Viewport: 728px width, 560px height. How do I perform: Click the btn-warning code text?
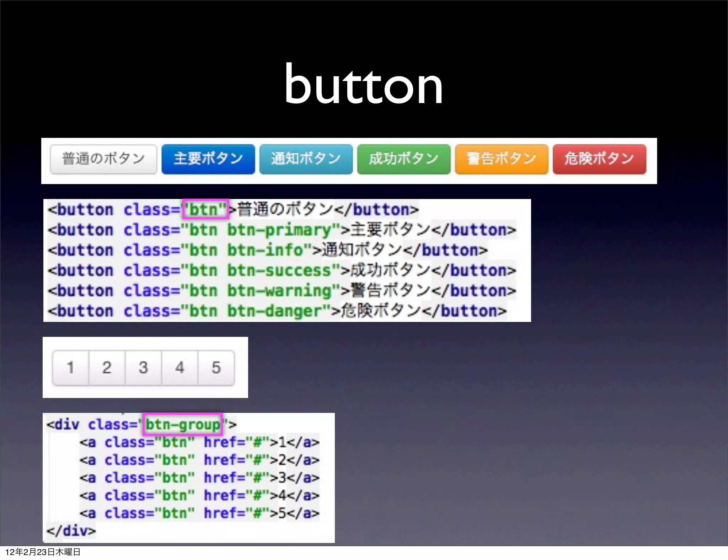click(x=279, y=291)
